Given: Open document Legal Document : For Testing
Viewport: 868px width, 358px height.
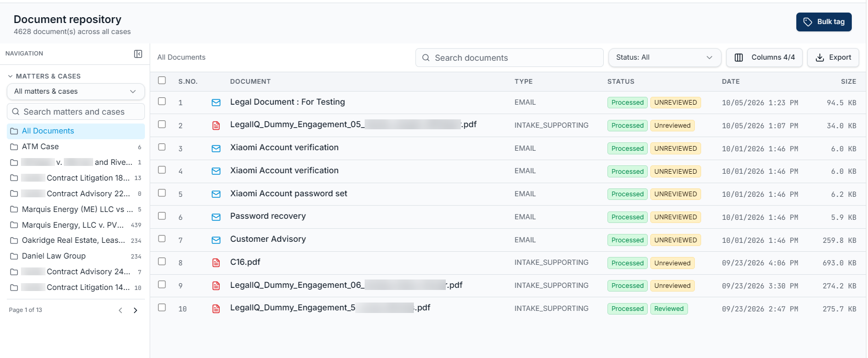Looking at the screenshot, I should 287,102.
